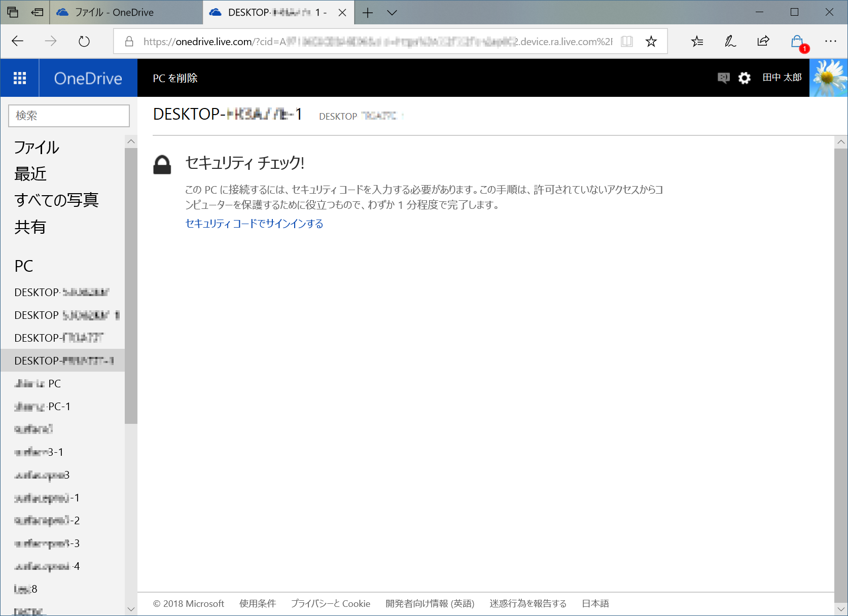Switch to the ファイル - OneDrive tab
Viewport: 848px width, 616px height.
[x=114, y=12]
